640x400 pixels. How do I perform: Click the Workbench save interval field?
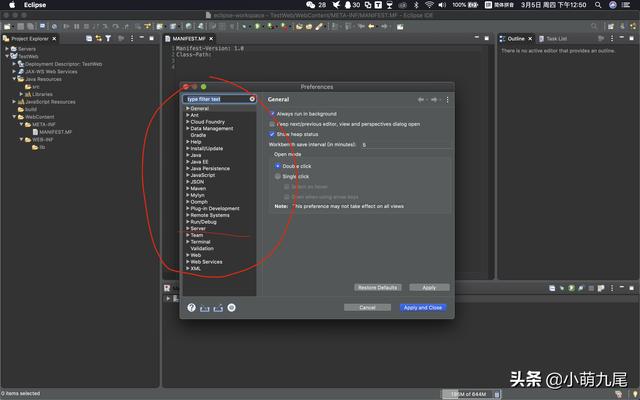405,144
